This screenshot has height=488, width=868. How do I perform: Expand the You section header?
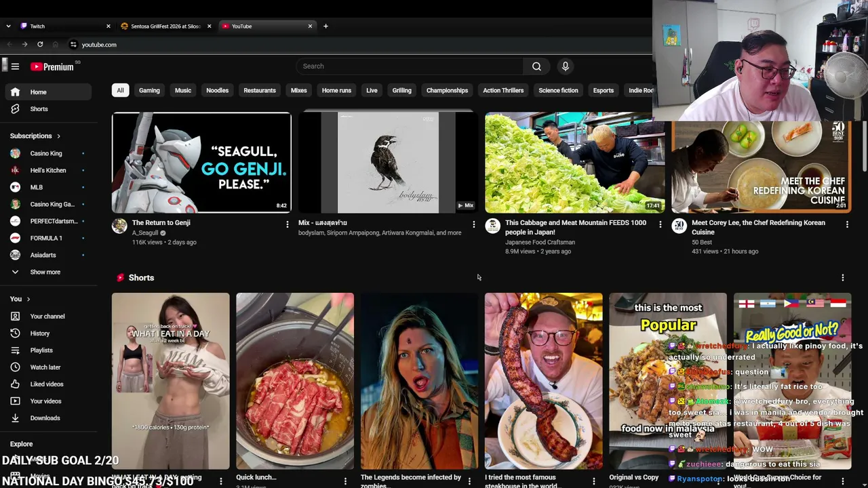pyautogui.click(x=20, y=299)
